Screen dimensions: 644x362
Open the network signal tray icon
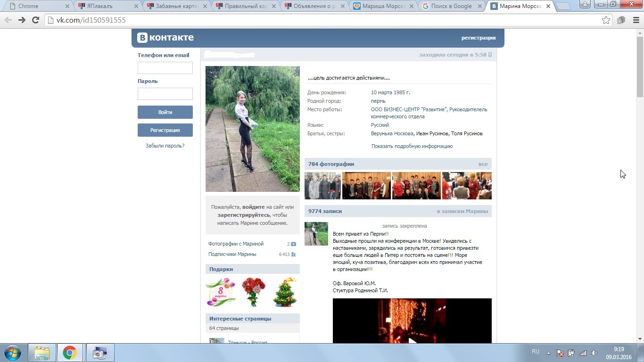click(x=583, y=353)
